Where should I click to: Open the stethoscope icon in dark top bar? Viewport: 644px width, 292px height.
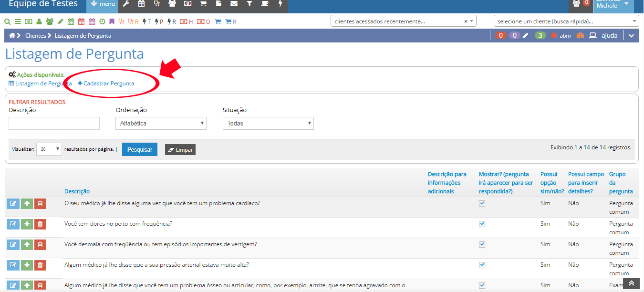click(156, 4)
